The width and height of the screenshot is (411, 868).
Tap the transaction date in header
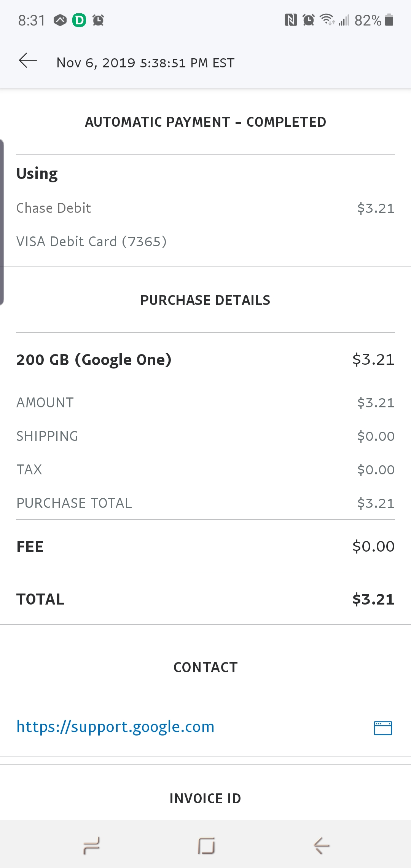pyautogui.click(x=145, y=63)
